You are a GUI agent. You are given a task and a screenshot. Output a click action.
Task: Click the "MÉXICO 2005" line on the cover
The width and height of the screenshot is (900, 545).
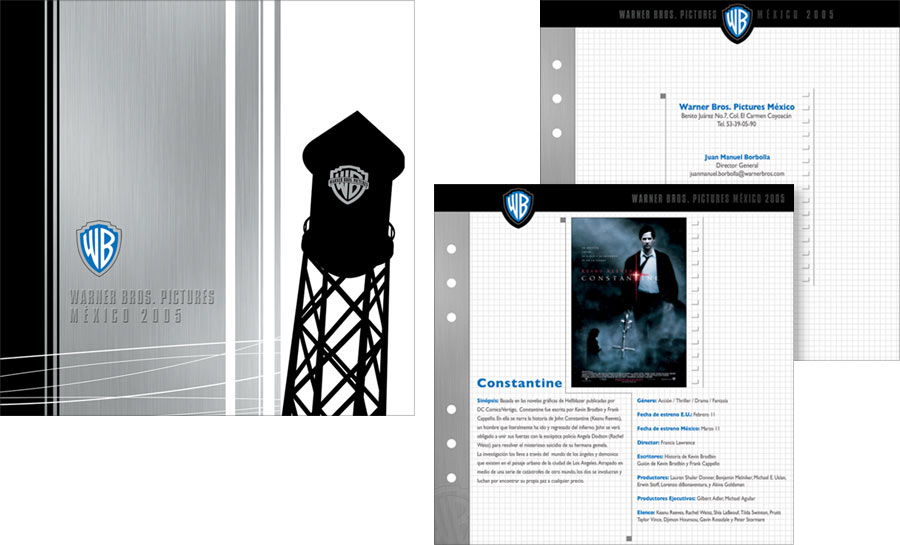[126, 316]
